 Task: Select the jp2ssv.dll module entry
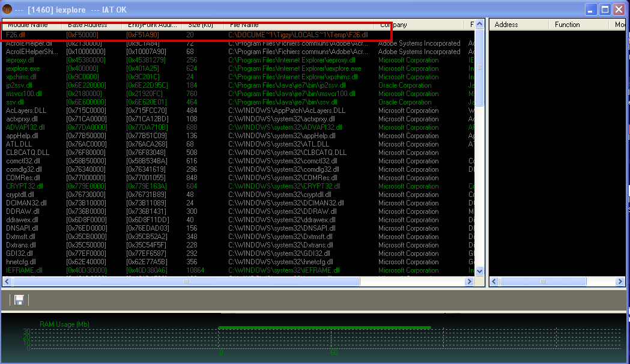pos(19,85)
